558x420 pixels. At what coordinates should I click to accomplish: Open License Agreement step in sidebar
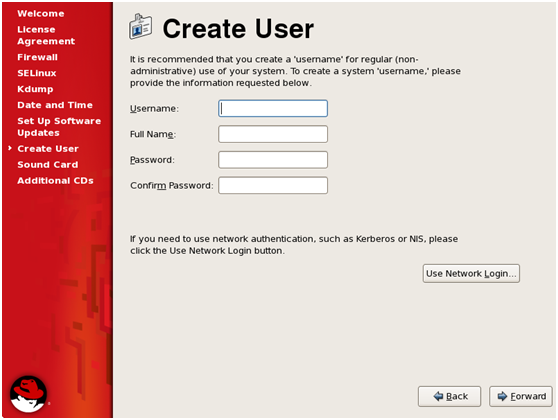[46, 35]
